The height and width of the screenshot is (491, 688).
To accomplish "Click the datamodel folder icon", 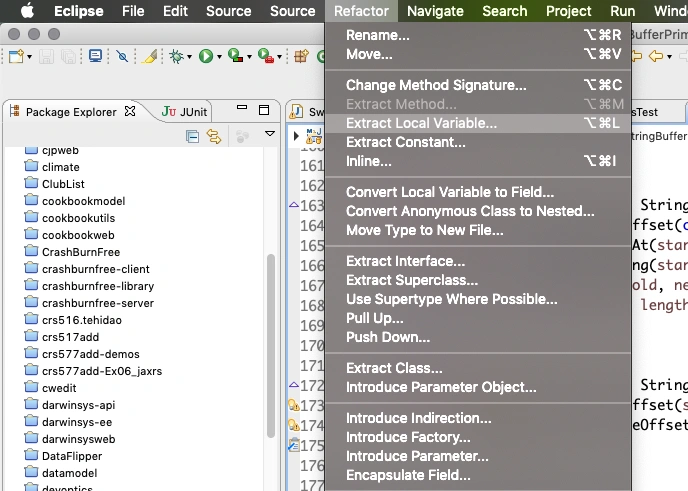I will click(x=31, y=472).
